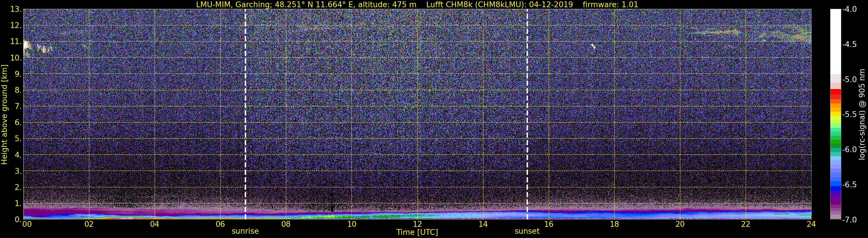Click the x-axis tick label '14'
This screenshot has width=868, height=238.
pyautogui.click(x=483, y=224)
